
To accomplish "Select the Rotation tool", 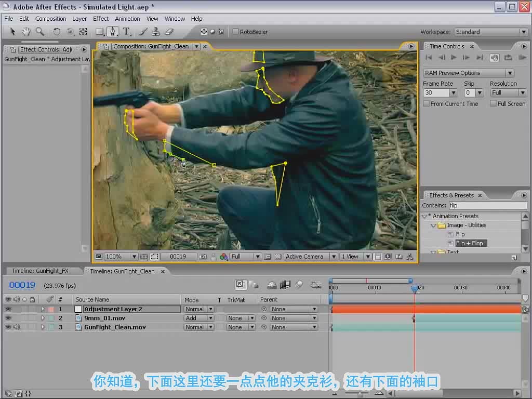I will click(56, 32).
